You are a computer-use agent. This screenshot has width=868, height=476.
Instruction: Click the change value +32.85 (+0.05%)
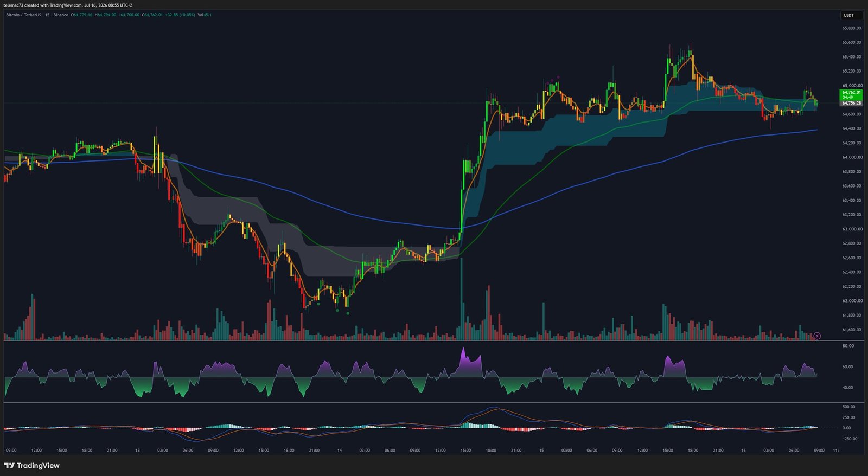coord(181,15)
